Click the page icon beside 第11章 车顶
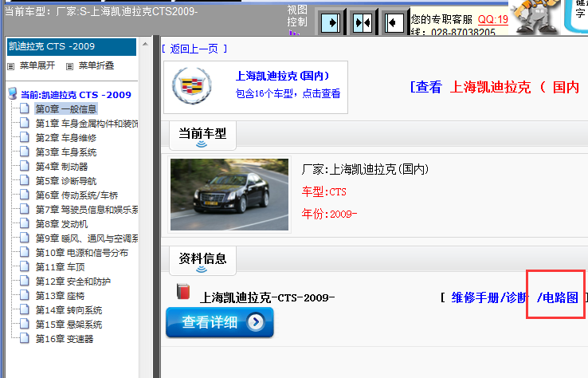Screen dimensions: 588x378 (25, 266)
